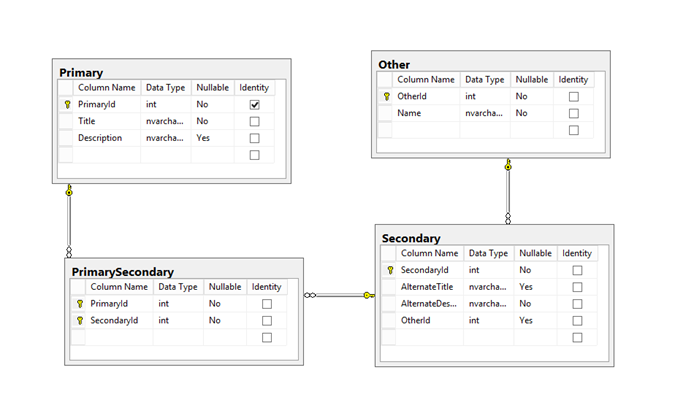
Task: Click the key icon beside PrimaryId in Primary table
Action: point(67,104)
